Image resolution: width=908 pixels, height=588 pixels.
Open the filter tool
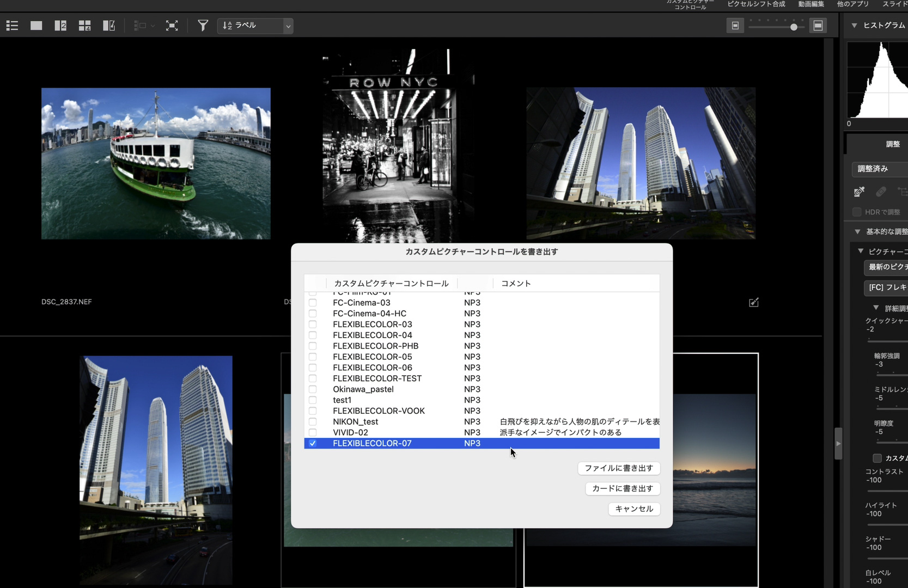pos(203,25)
